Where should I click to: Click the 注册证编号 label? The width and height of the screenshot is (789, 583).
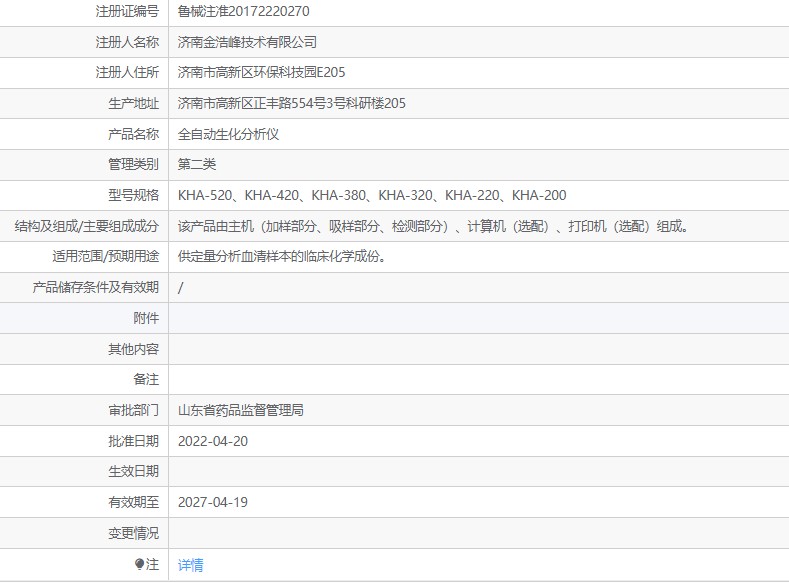pyautogui.click(x=127, y=12)
